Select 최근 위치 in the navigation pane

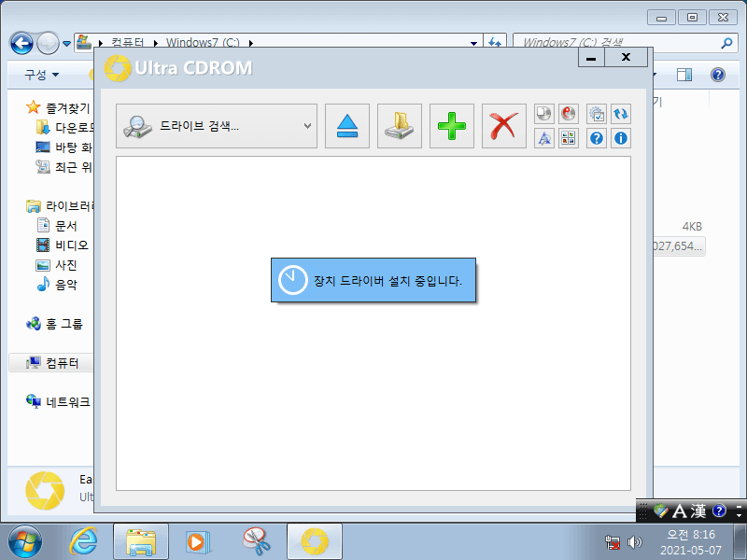pos(63,167)
